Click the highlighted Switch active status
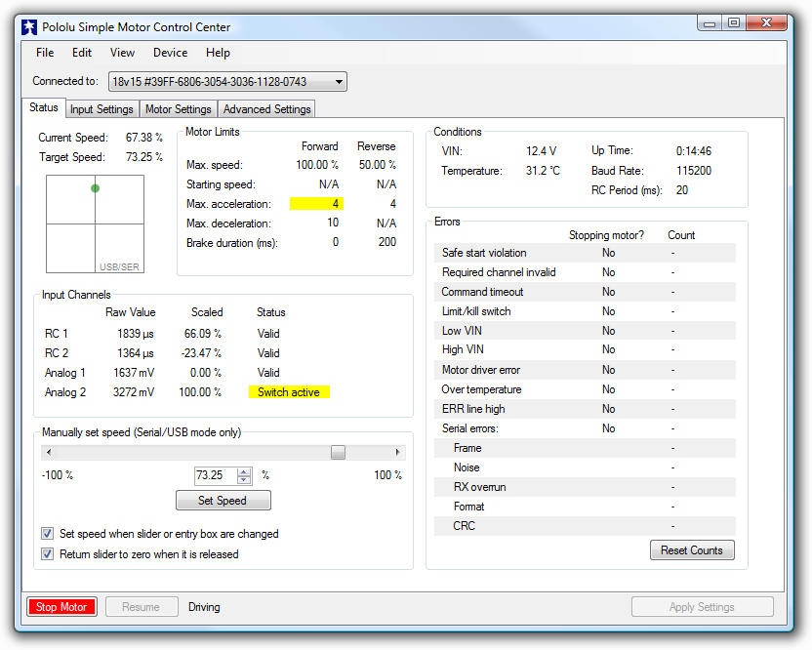812x650 pixels. pyautogui.click(x=289, y=392)
